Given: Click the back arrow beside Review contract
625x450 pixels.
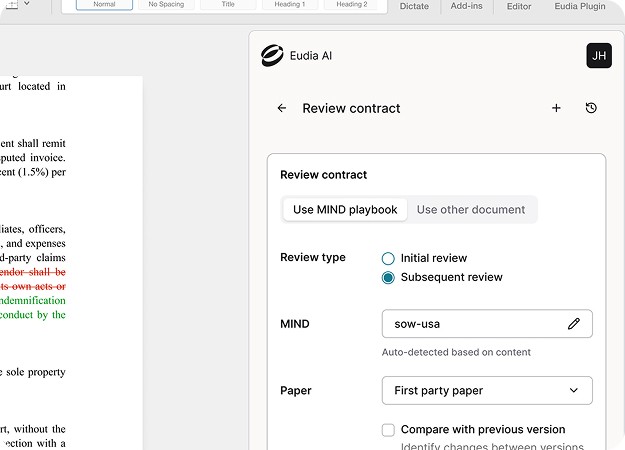Looking at the screenshot, I should point(282,108).
